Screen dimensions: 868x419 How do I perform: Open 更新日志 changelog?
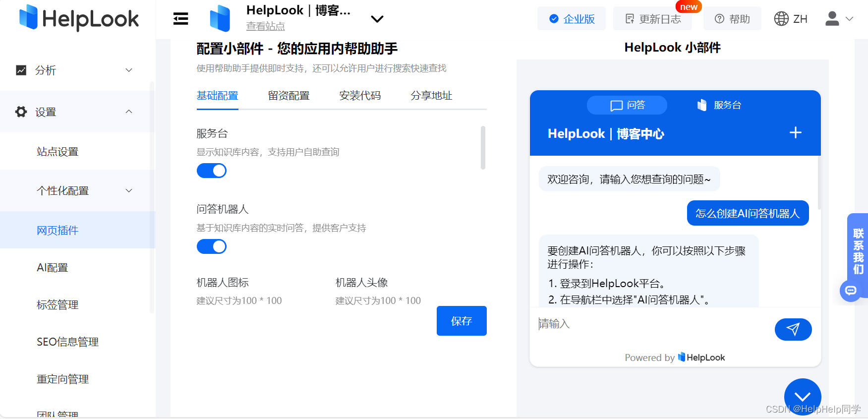[x=653, y=19]
